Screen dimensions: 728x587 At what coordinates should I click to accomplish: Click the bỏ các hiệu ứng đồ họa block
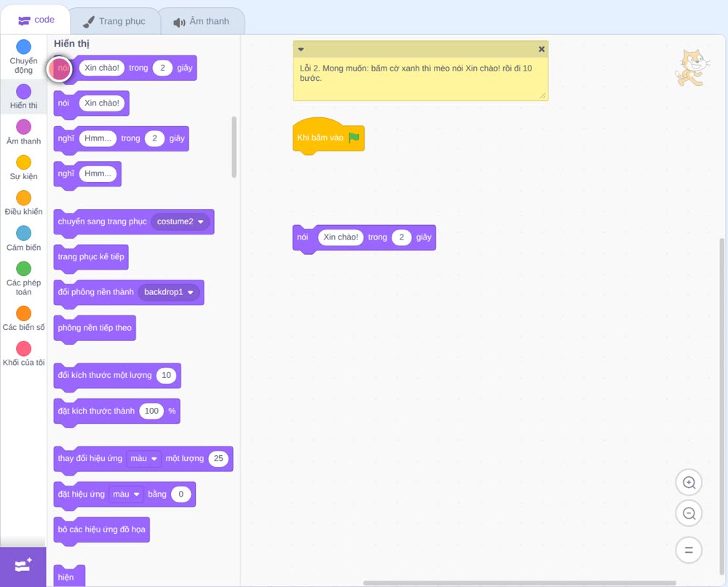click(x=102, y=530)
